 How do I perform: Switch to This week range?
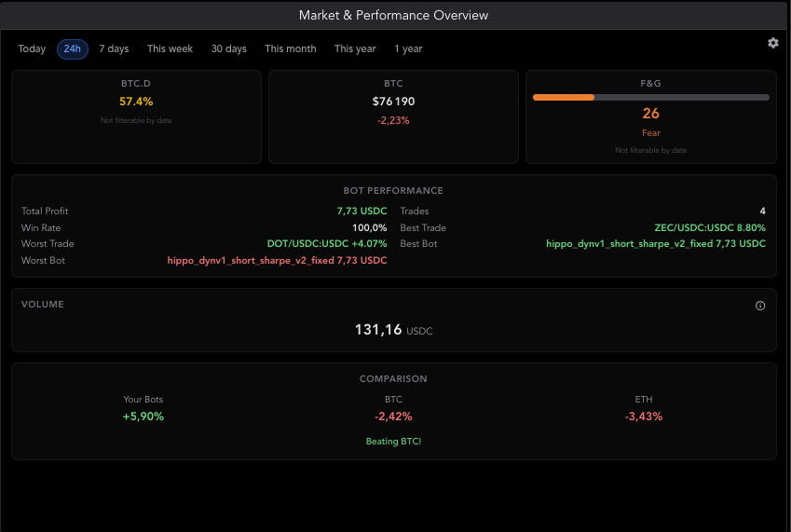tap(170, 48)
